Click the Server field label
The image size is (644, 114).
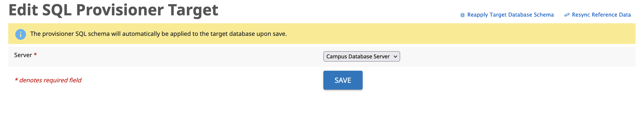[23, 55]
